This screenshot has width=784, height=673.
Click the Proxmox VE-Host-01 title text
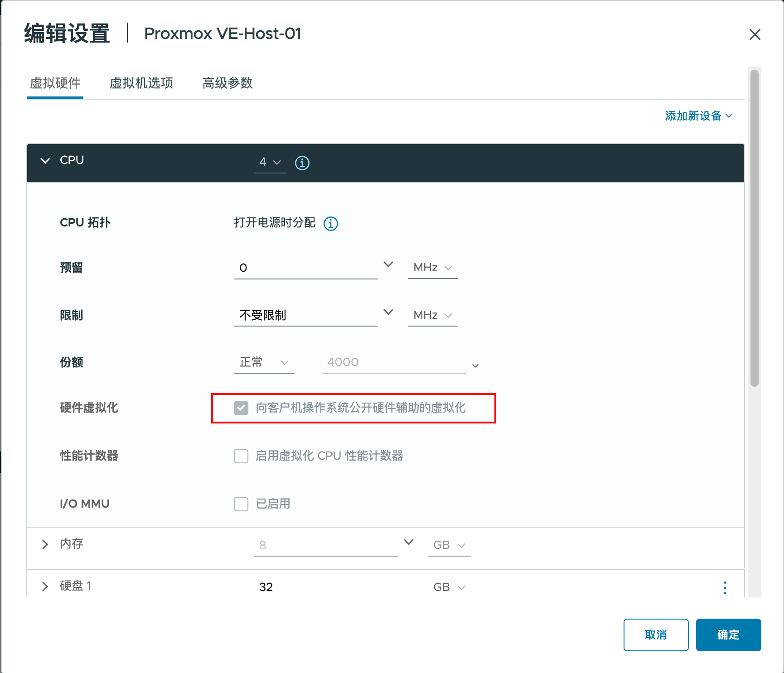tap(223, 34)
